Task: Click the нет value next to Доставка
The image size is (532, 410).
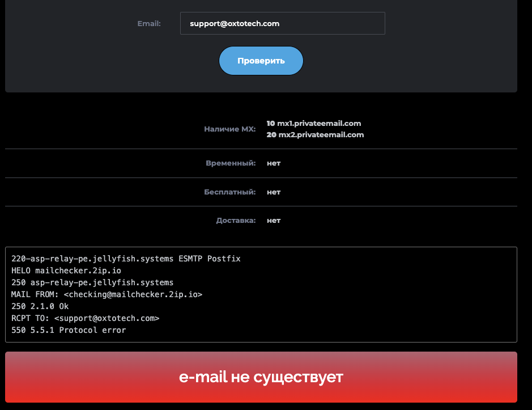Action: (274, 221)
